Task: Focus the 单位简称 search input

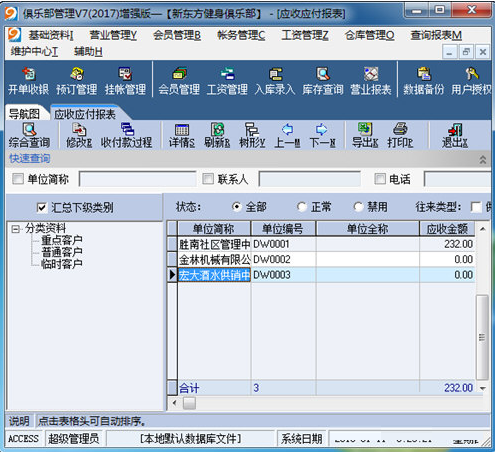Action: (138, 179)
